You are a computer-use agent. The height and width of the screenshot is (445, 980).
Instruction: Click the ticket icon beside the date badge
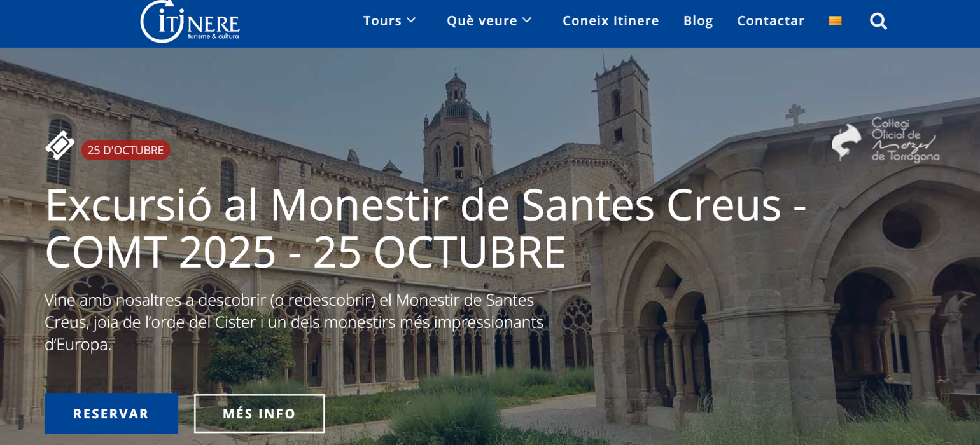click(x=60, y=145)
